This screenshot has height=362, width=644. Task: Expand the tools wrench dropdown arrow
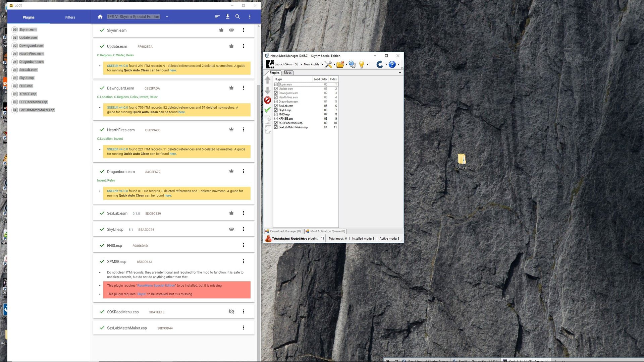pos(334,64)
